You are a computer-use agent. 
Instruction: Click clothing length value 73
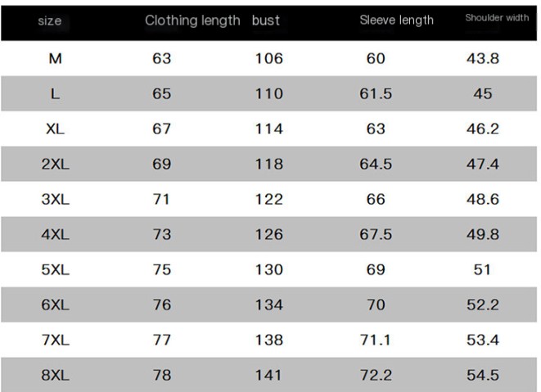pos(161,235)
